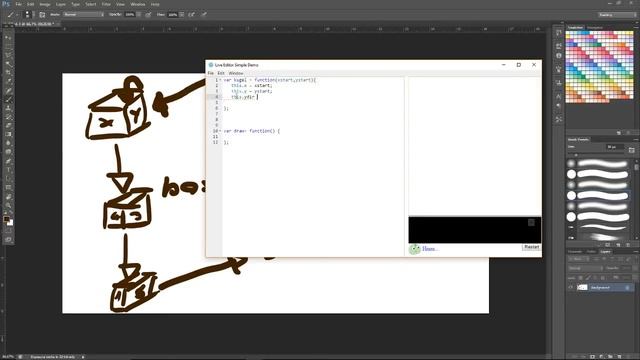640x360 pixels.
Task: Switch to the Swatches tab
Action: pos(575,28)
